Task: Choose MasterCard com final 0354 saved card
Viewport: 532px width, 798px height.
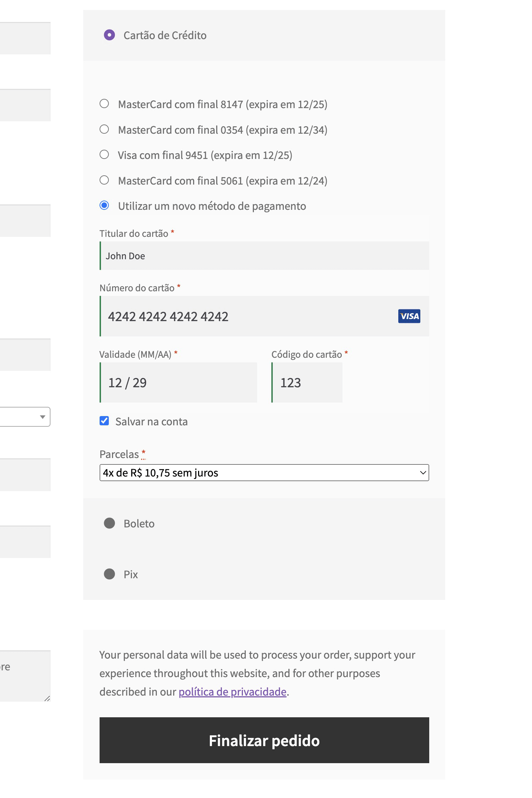Action: (104, 129)
